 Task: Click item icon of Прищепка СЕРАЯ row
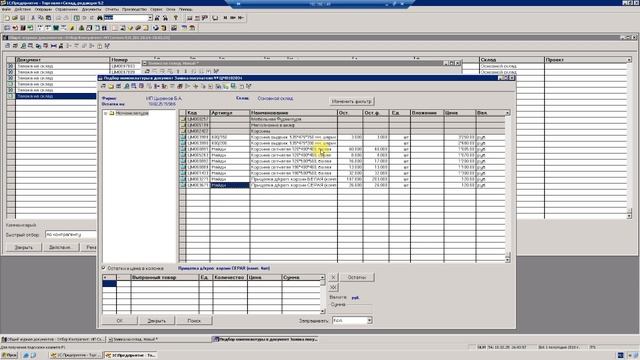point(182,185)
